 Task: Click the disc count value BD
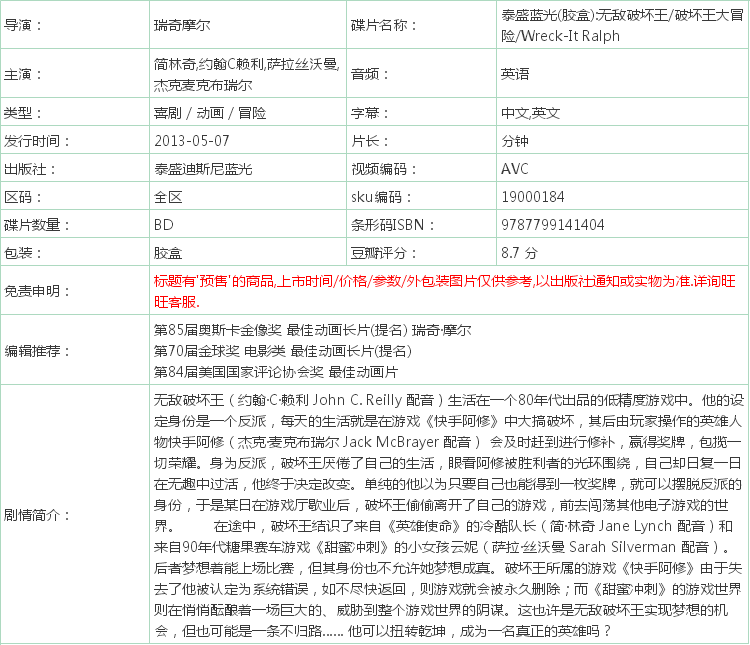click(x=164, y=224)
